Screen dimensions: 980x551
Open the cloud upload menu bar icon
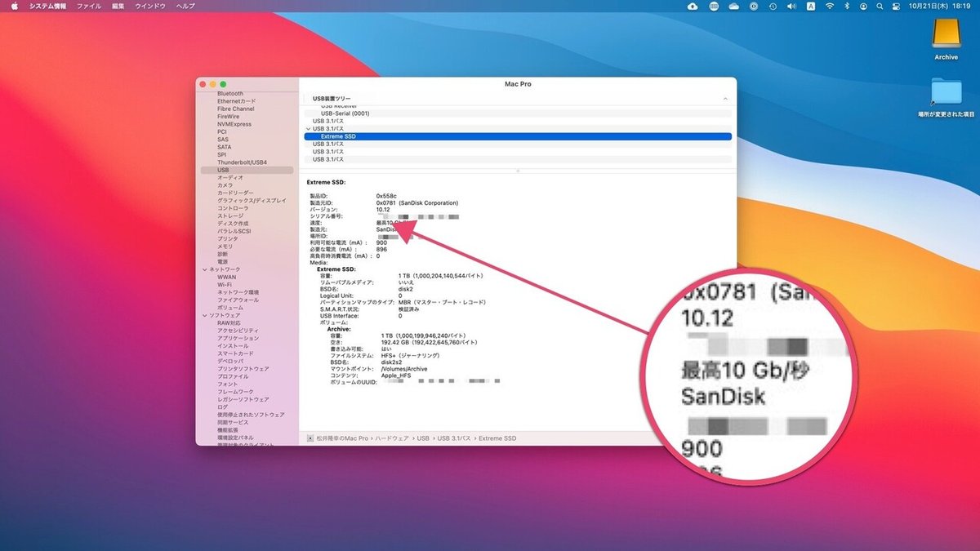coord(693,6)
